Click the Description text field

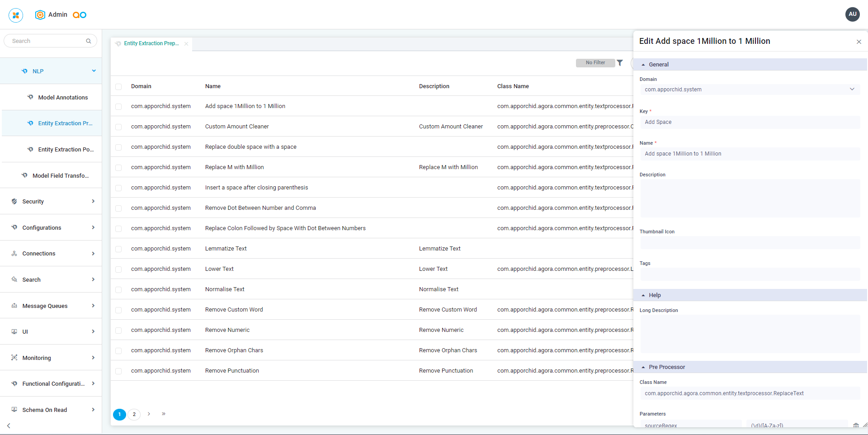(750, 198)
